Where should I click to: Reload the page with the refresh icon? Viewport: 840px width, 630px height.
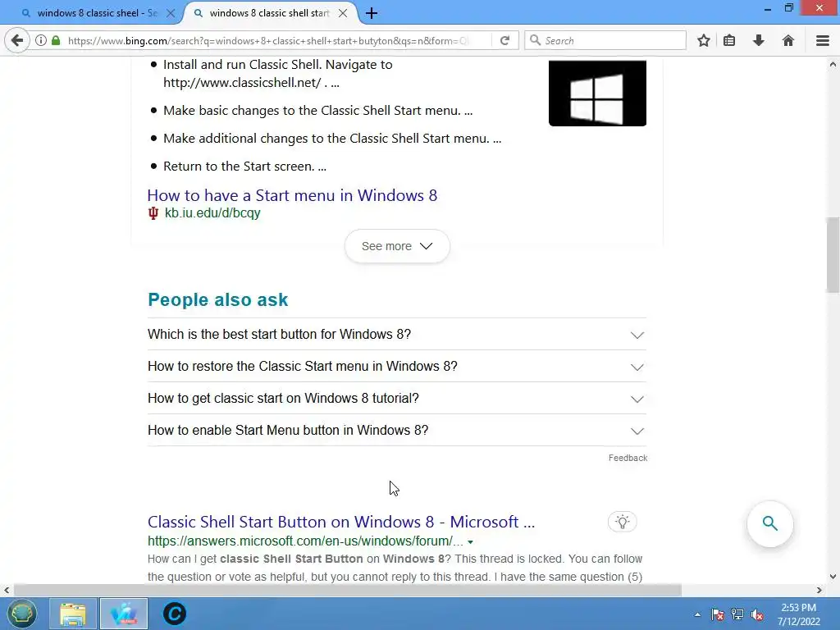point(504,41)
